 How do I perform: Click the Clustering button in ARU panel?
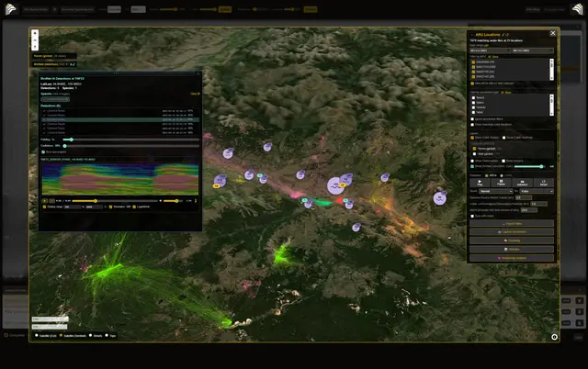click(x=512, y=240)
